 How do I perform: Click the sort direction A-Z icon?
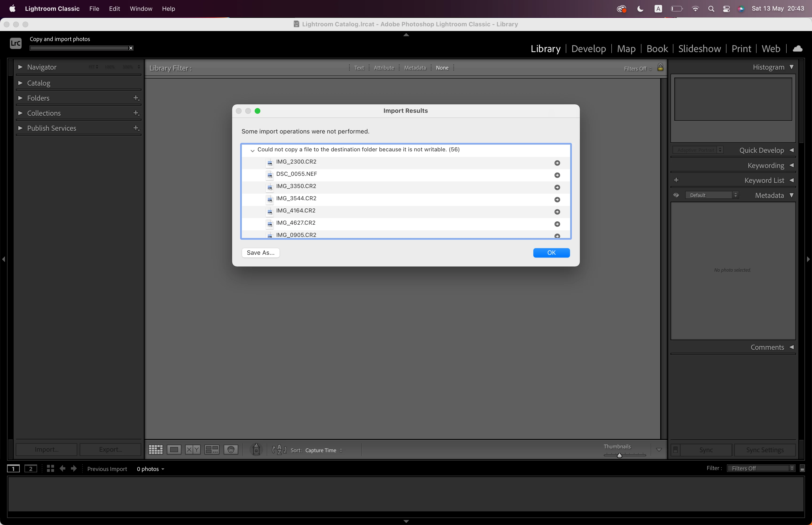click(x=279, y=450)
